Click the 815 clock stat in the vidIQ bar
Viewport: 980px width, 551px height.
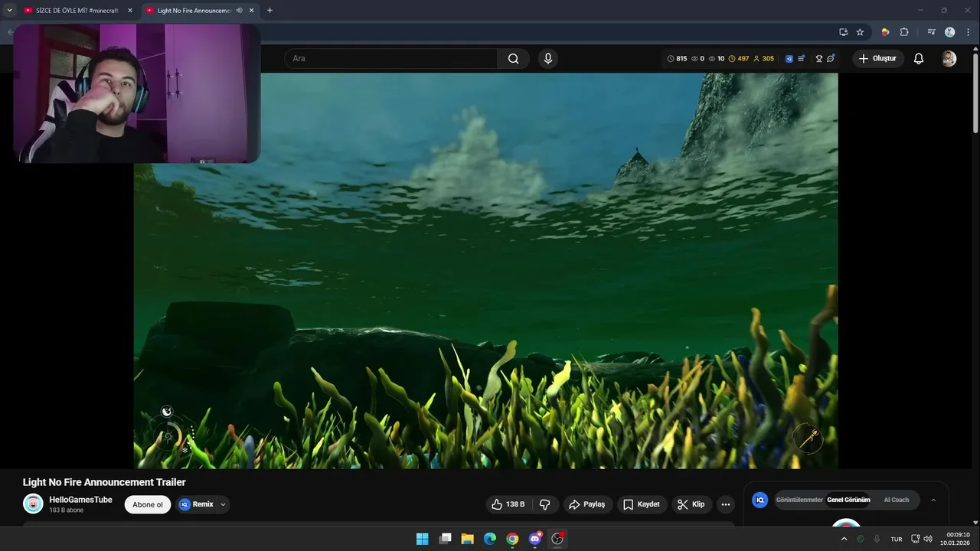tap(677, 59)
